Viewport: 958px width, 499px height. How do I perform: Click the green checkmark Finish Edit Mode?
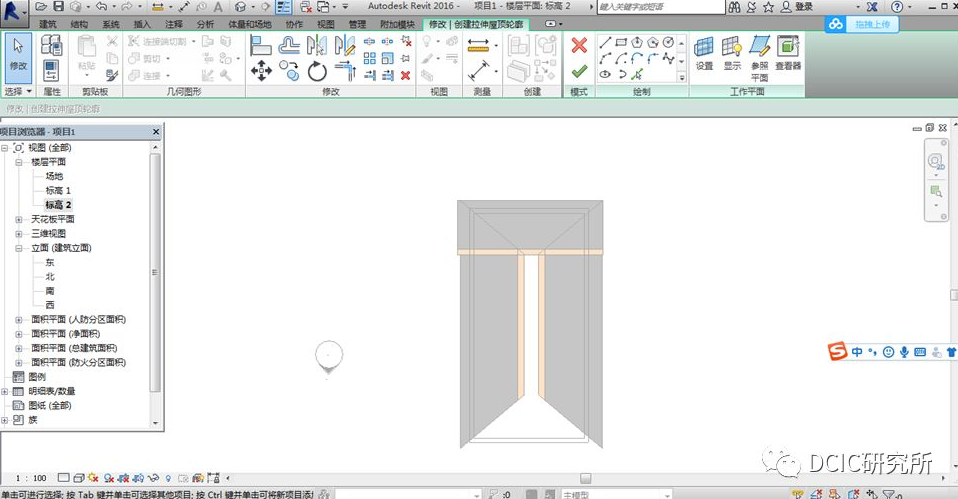(579, 73)
